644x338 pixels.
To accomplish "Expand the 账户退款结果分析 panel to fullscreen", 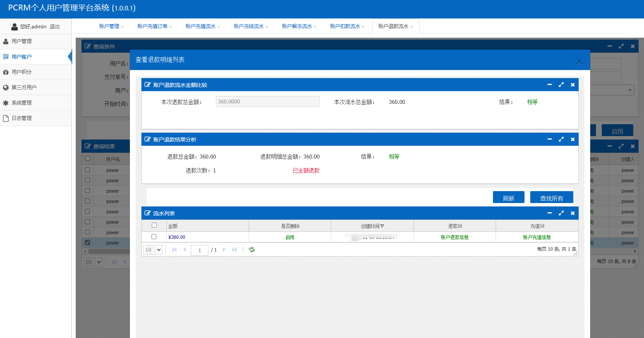I will 561,139.
